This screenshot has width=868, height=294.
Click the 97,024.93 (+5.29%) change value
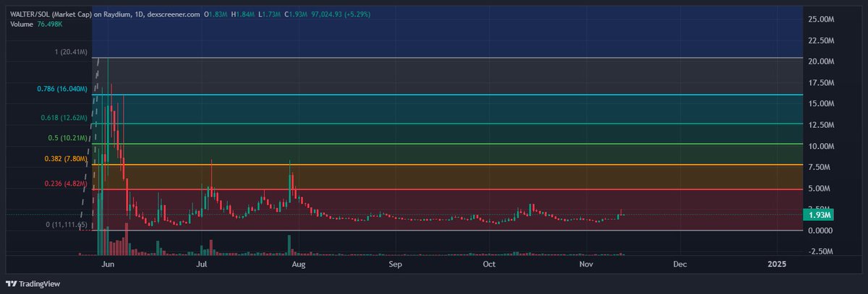[341, 14]
